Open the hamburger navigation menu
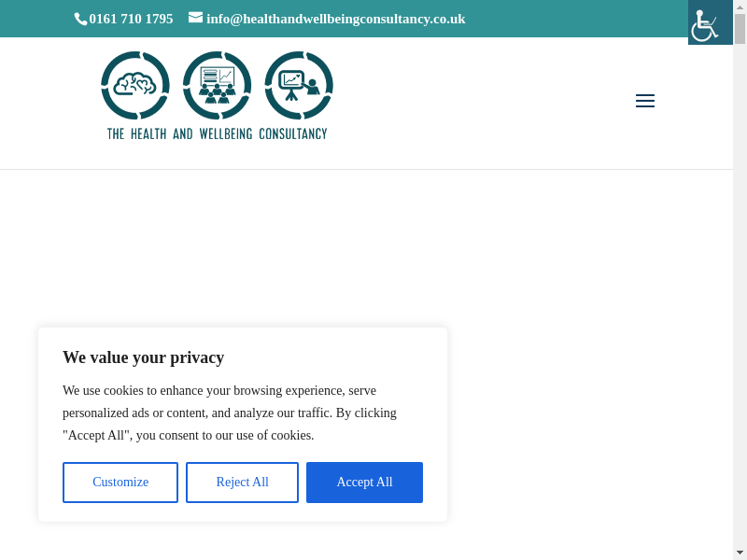 tap(645, 101)
